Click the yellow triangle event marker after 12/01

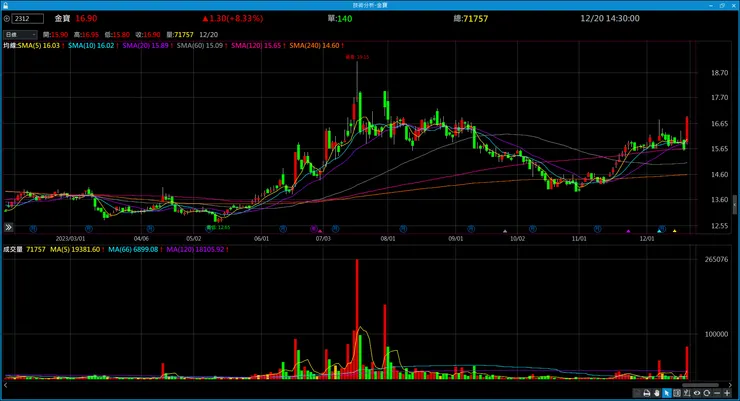(674, 231)
